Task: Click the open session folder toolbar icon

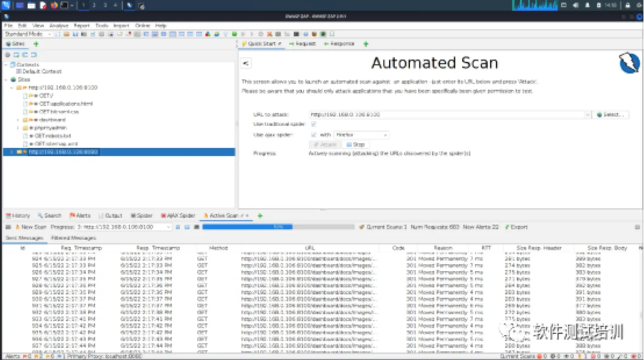Action: point(67,34)
